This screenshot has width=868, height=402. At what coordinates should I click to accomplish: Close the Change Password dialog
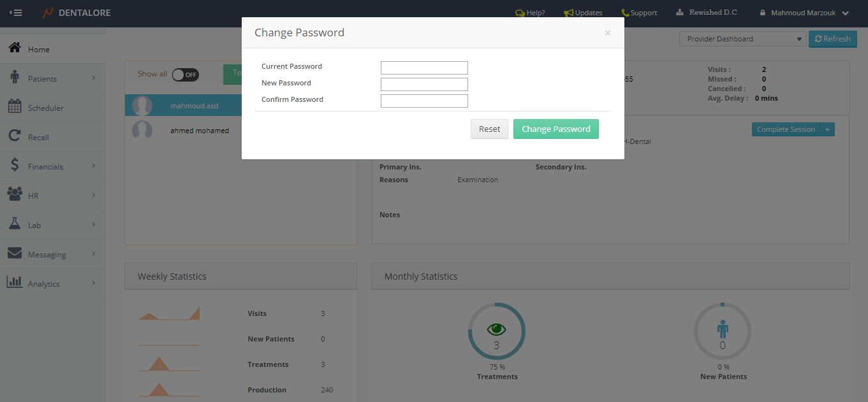[607, 32]
